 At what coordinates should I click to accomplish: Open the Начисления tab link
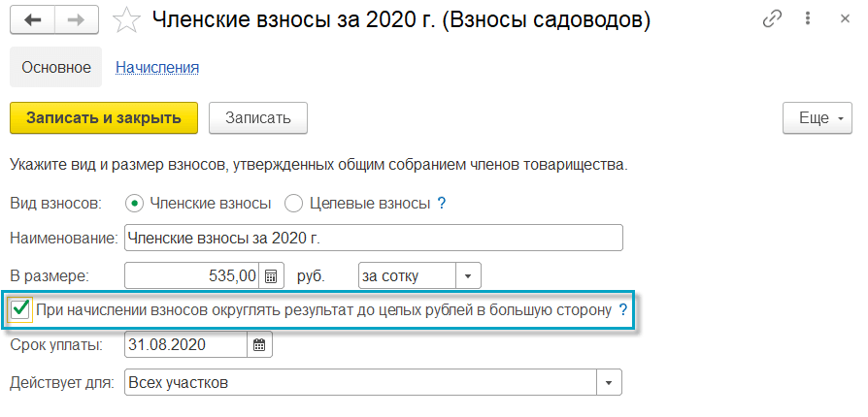tap(157, 68)
